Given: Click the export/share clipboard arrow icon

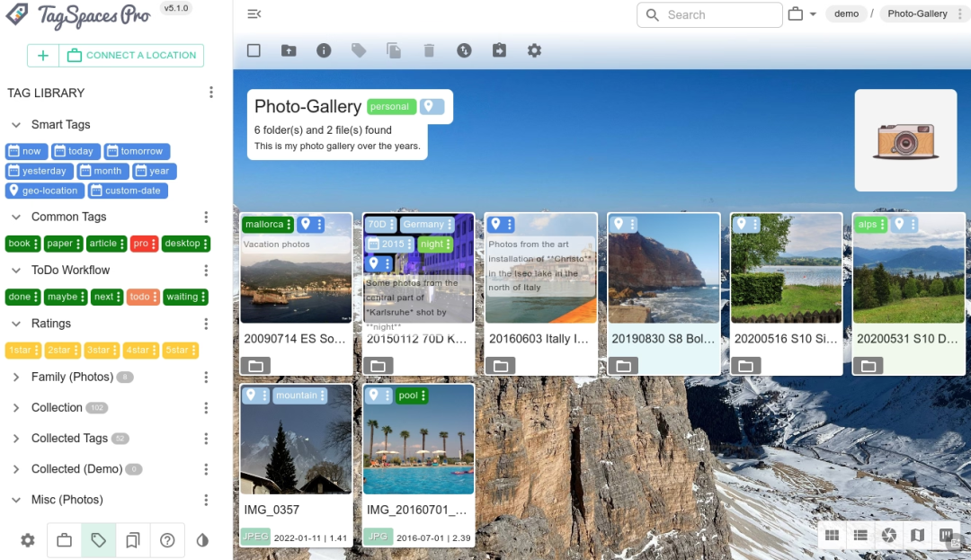Looking at the screenshot, I should click(x=499, y=50).
